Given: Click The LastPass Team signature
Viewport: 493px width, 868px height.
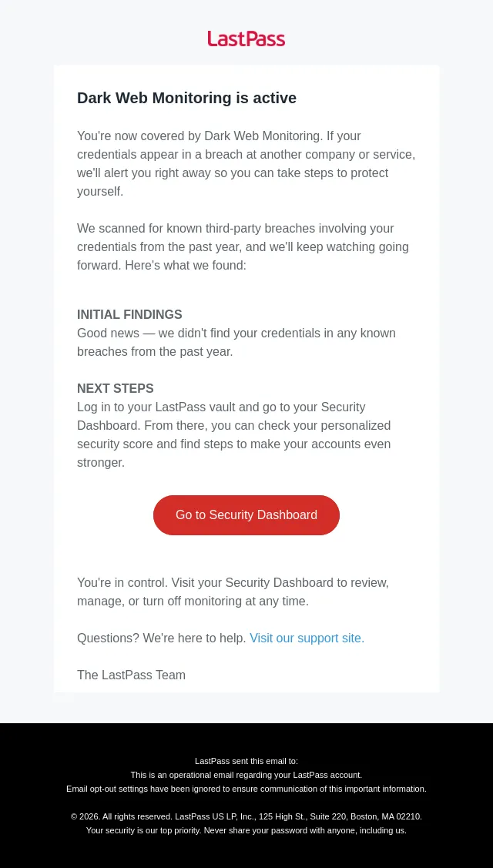Looking at the screenshot, I should (x=131, y=675).
